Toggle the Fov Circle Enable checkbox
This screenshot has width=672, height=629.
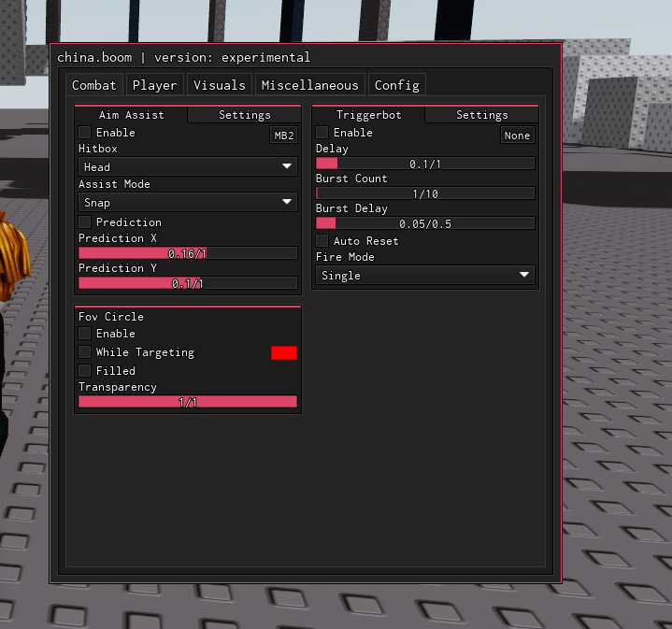[x=84, y=334]
